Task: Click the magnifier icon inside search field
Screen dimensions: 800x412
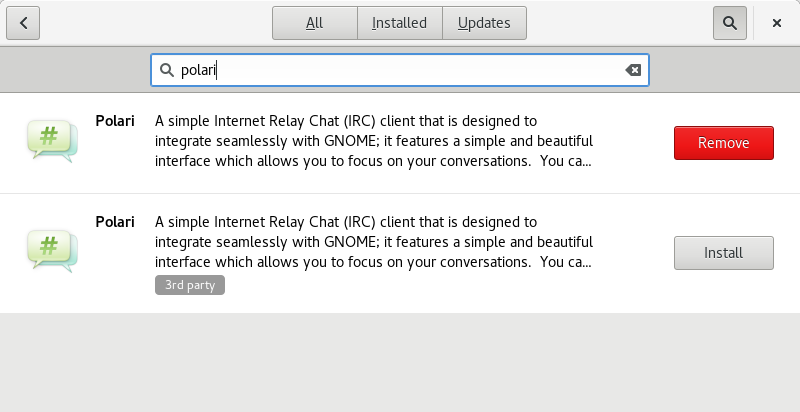Action: (x=167, y=70)
